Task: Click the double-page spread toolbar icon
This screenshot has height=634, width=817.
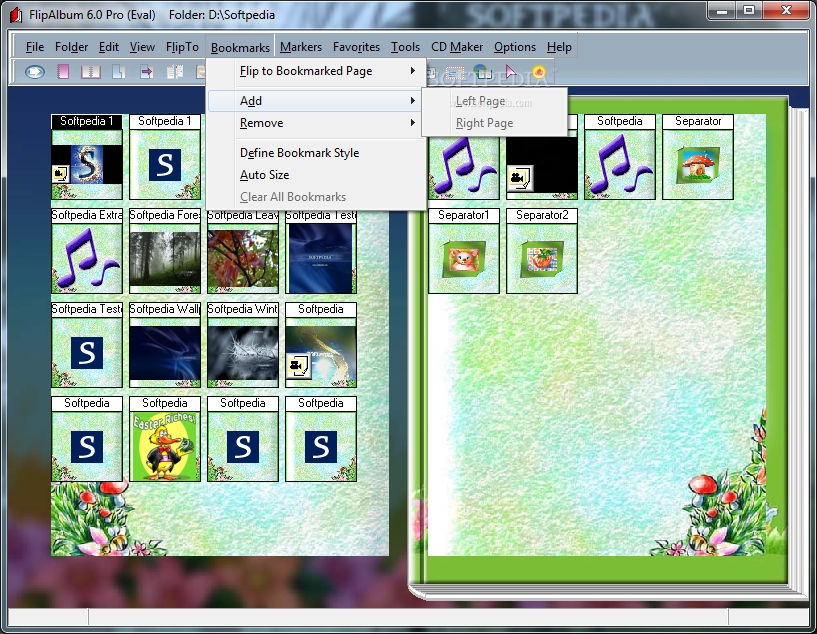Action: point(175,71)
